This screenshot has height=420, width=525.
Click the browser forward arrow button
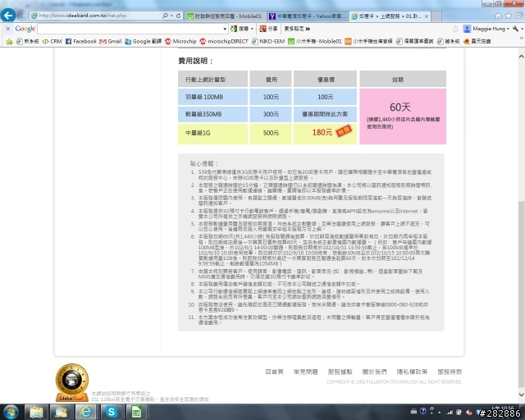click(x=22, y=16)
